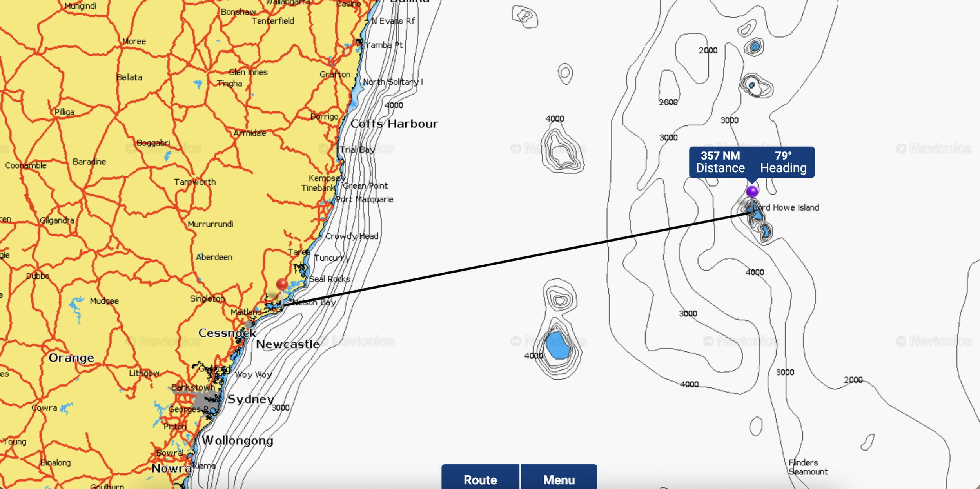This screenshot has height=489, width=980.
Task: Open the Route button
Action: coord(480,479)
